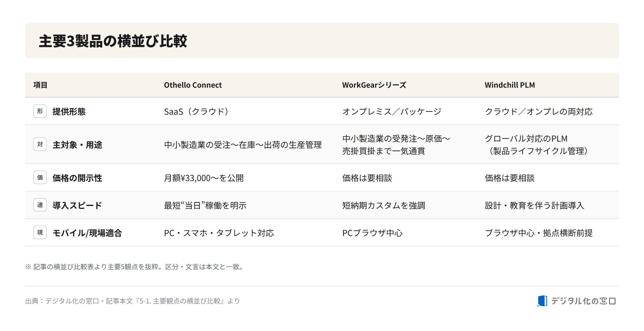Click 価格は要相談 in the Windchill PLM column

(x=510, y=178)
